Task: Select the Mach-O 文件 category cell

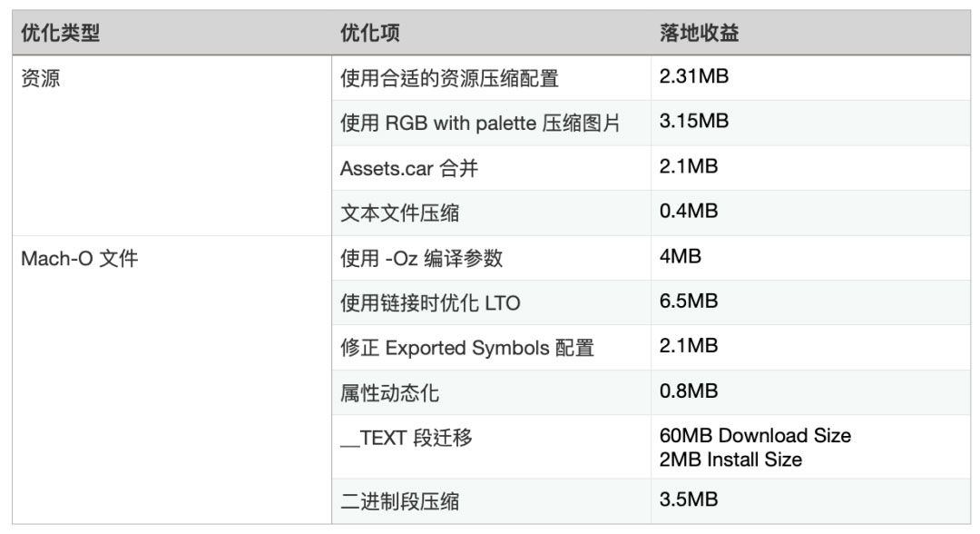Action: [80, 258]
